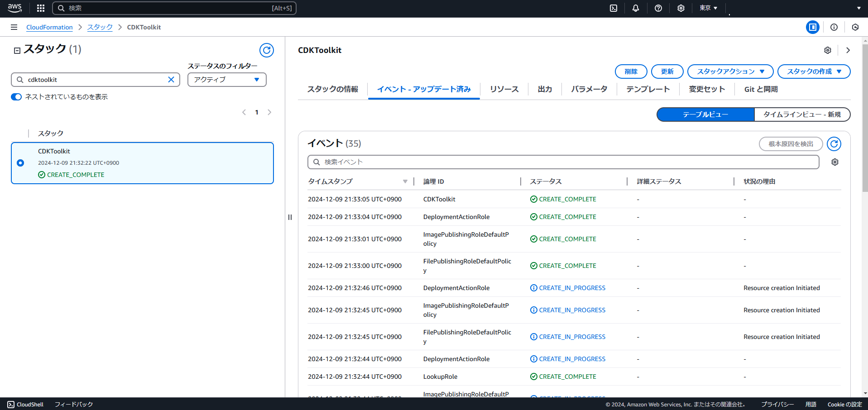Open events table preferences gear
868x410 pixels.
click(x=835, y=162)
